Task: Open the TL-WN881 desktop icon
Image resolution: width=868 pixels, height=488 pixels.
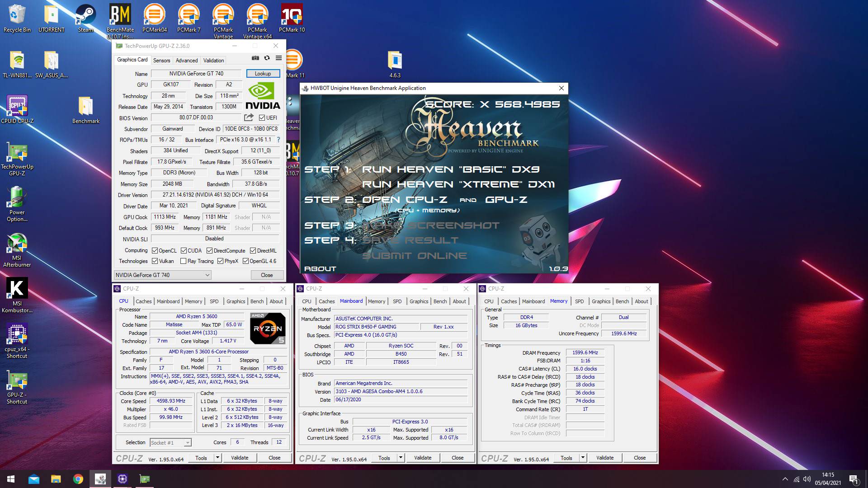Action: coord(17,65)
